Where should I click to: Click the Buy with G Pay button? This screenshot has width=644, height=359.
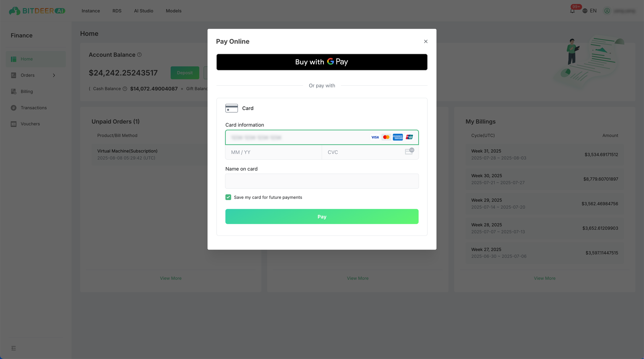click(x=322, y=62)
